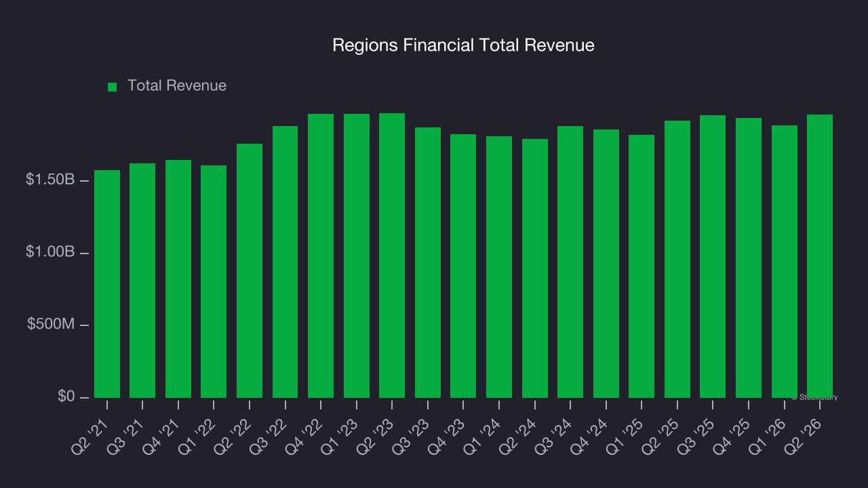The image size is (868, 488).
Task: Click the bar for Q2 '22
Action: click(x=250, y=270)
